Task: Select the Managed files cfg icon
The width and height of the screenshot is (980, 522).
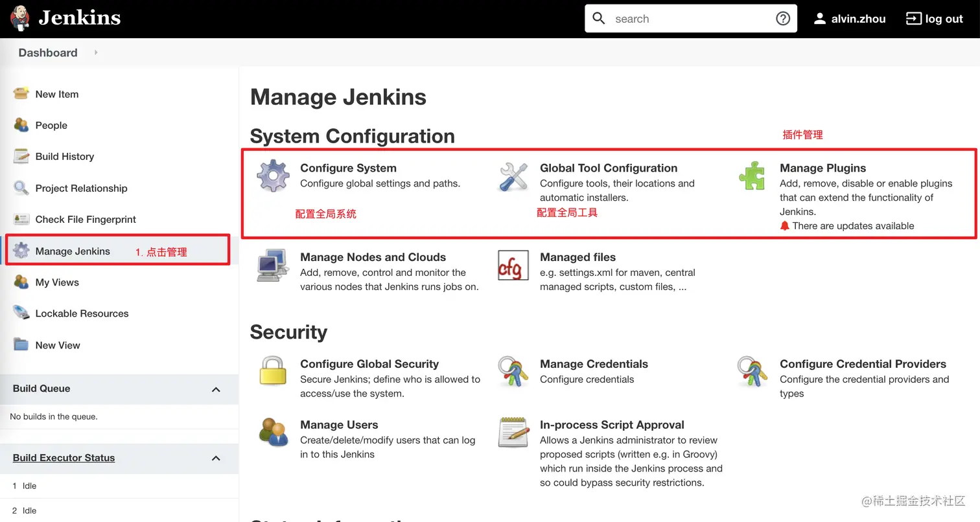Action: click(x=513, y=264)
